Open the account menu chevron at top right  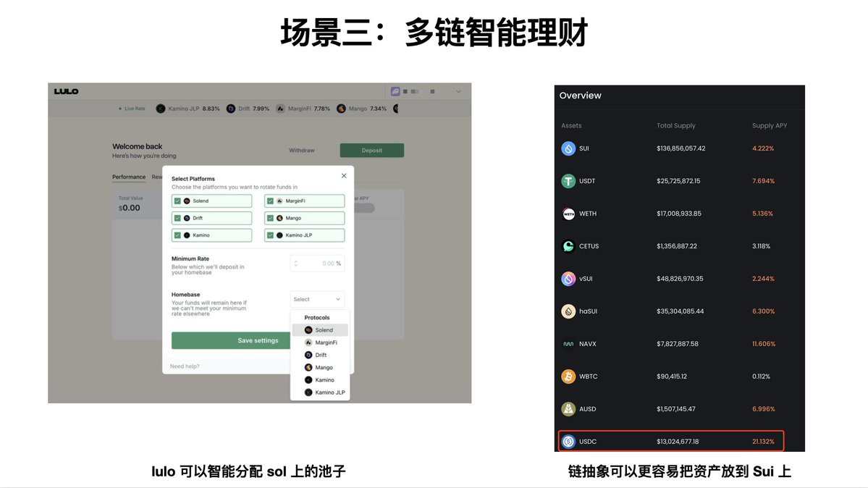coord(458,91)
